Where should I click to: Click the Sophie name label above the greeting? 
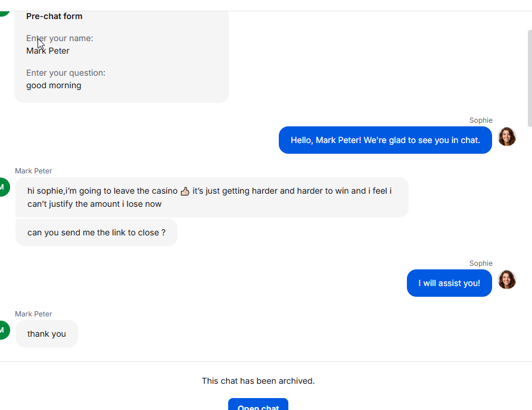481,120
